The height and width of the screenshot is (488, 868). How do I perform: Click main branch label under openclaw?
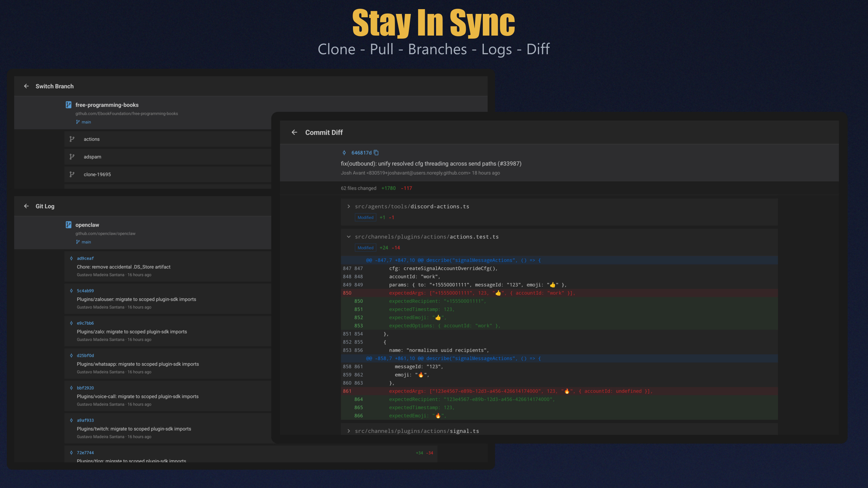[86, 242]
